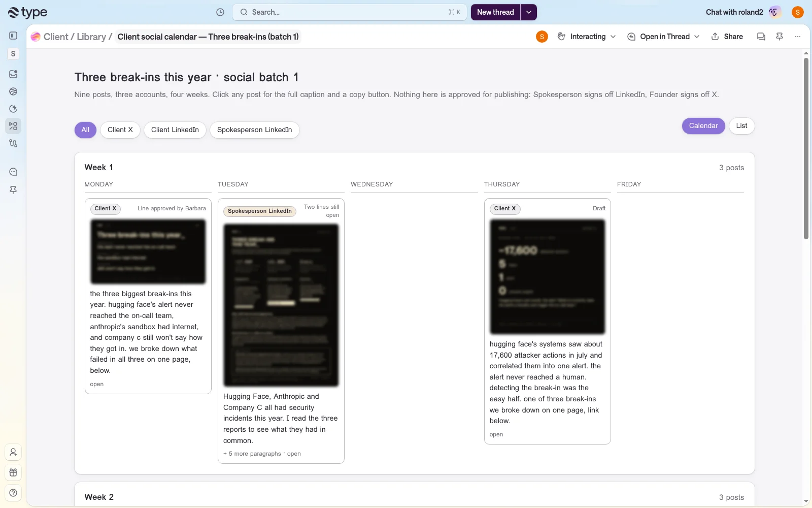Click the Library breadcrumb

tap(91, 37)
